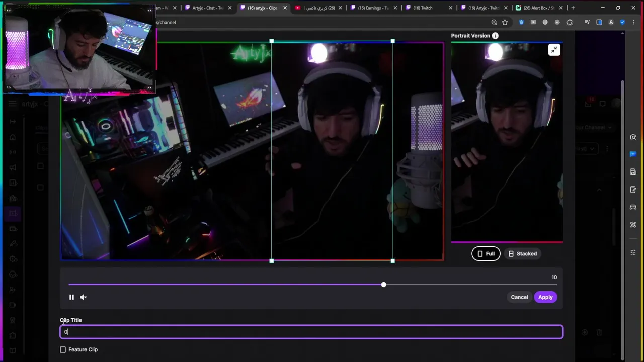
Task: Switch to the Artyjx - Chat tab
Action: coord(208,8)
